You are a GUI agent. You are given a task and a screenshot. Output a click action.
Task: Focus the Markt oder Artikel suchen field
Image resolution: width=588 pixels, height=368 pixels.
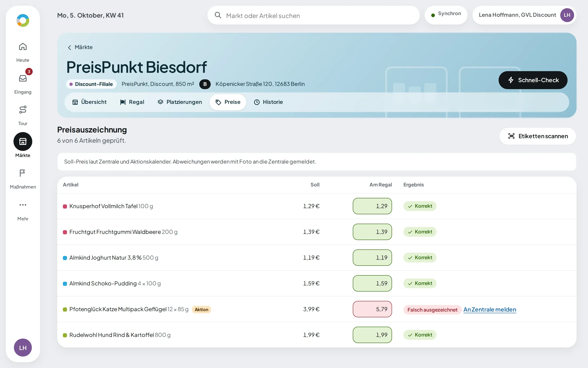pyautogui.click(x=313, y=15)
